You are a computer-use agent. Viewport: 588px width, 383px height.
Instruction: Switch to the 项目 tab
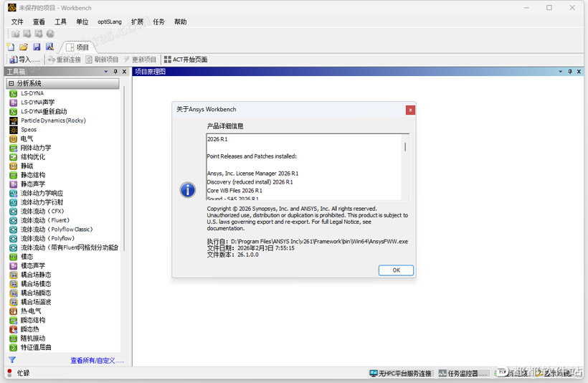pos(77,47)
